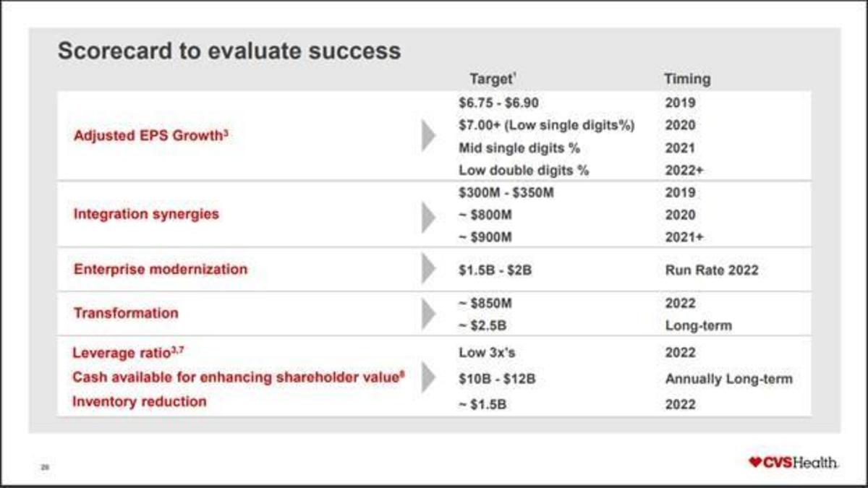Click the arrow beside Cash available row
The image size is (868, 488).
pos(428,377)
